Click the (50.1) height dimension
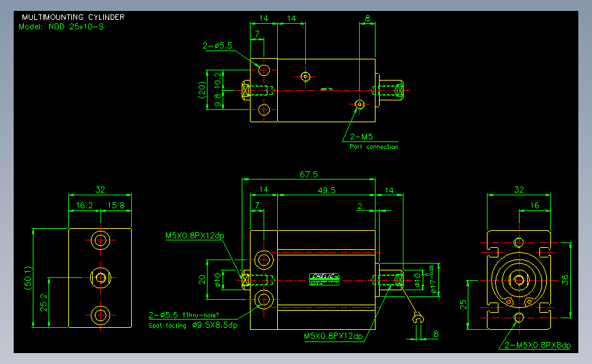 point(28,278)
